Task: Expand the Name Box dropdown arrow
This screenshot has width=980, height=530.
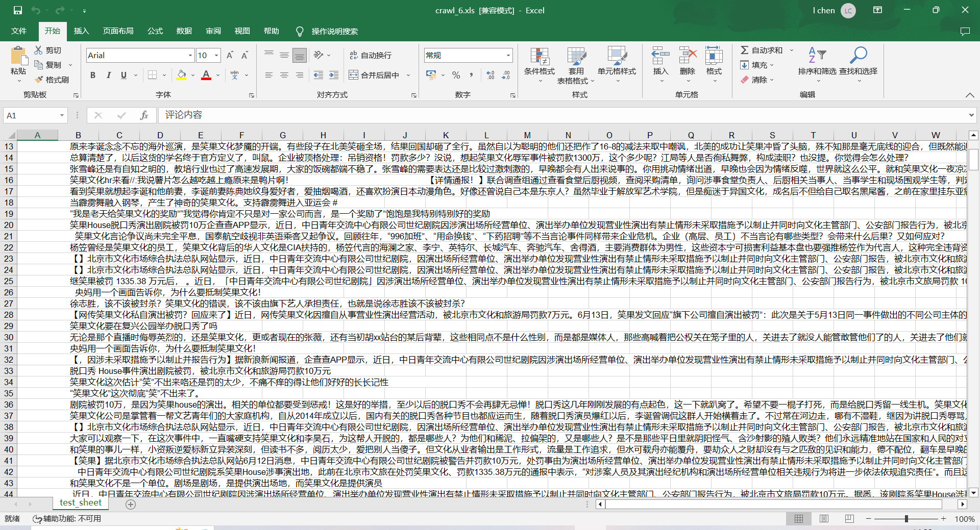Action: click(62, 115)
